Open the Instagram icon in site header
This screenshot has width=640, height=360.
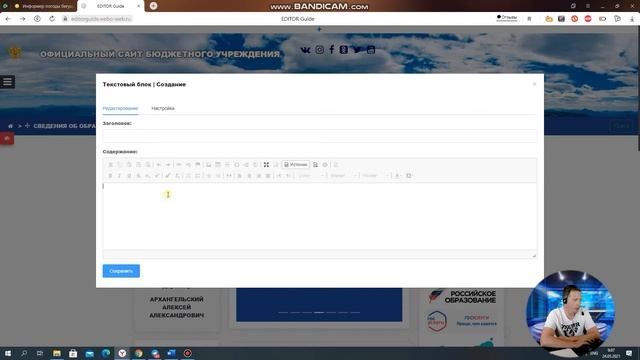320,50
